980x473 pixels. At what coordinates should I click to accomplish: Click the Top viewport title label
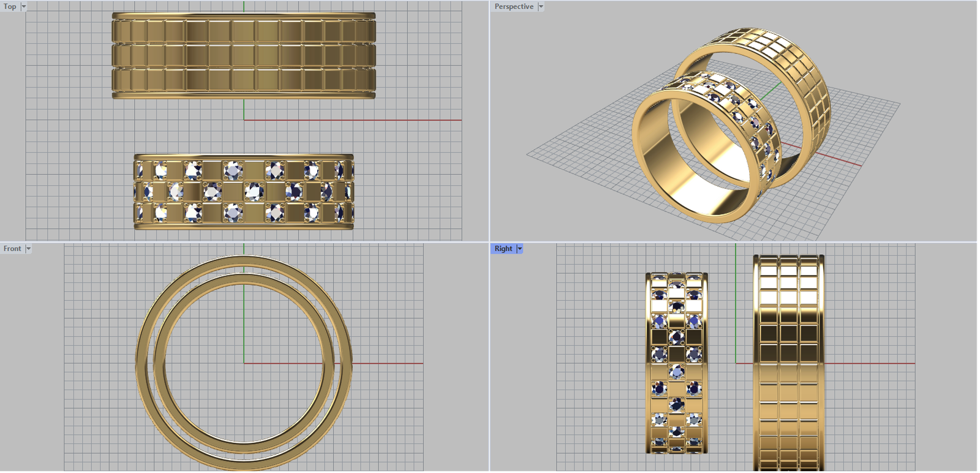tap(10, 7)
